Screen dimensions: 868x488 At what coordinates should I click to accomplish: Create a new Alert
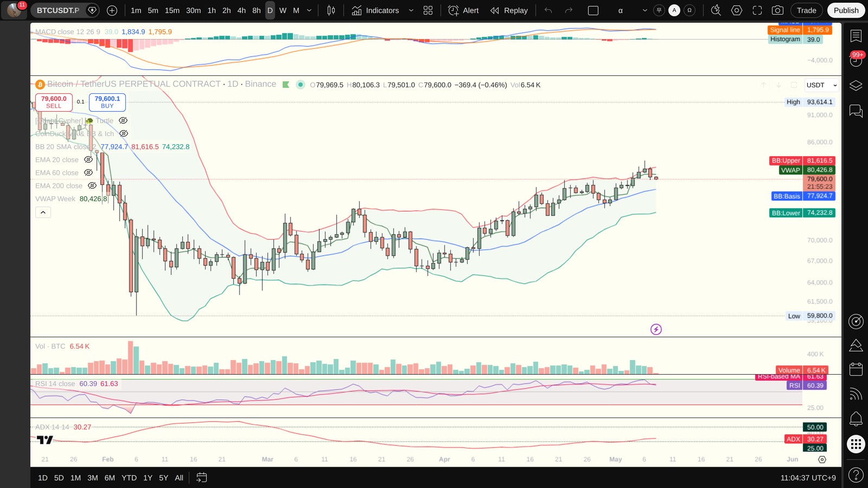464,10
